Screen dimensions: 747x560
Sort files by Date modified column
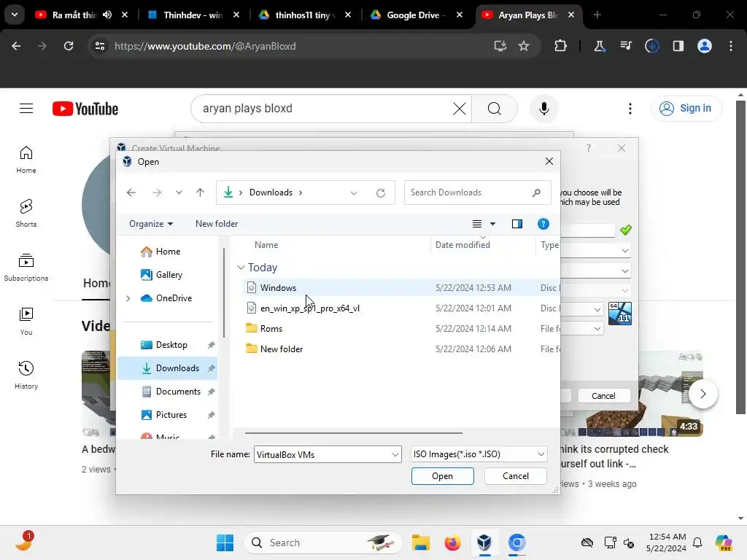point(462,245)
